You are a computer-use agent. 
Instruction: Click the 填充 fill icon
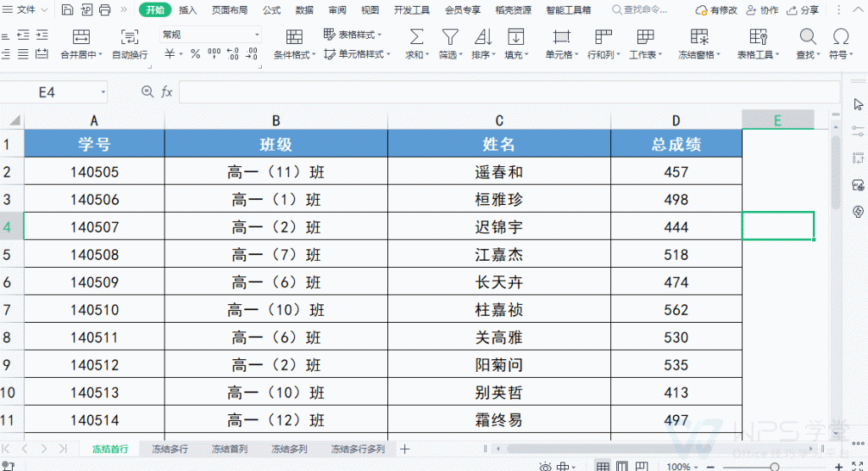coord(516,37)
